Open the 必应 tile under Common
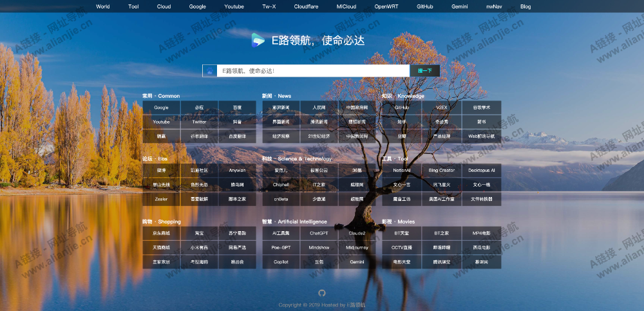Image resolution: width=644 pixels, height=311 pixels. pos(199,108)
